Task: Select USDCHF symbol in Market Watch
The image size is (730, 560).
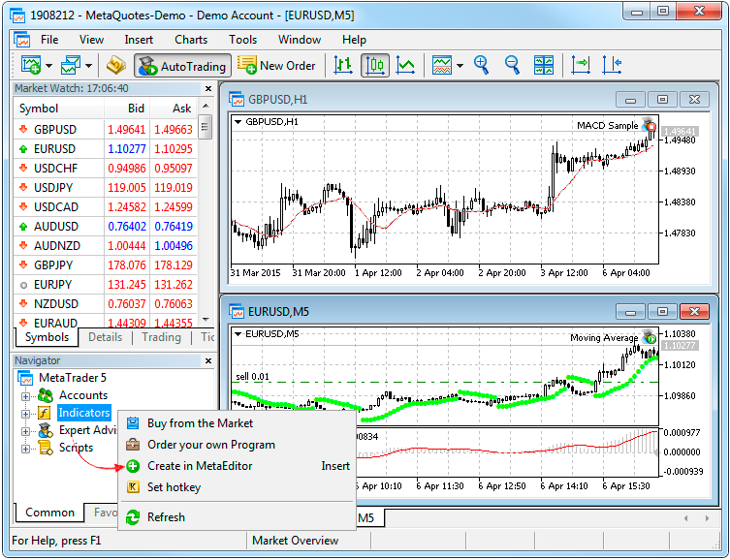Action: pos(55,169)
